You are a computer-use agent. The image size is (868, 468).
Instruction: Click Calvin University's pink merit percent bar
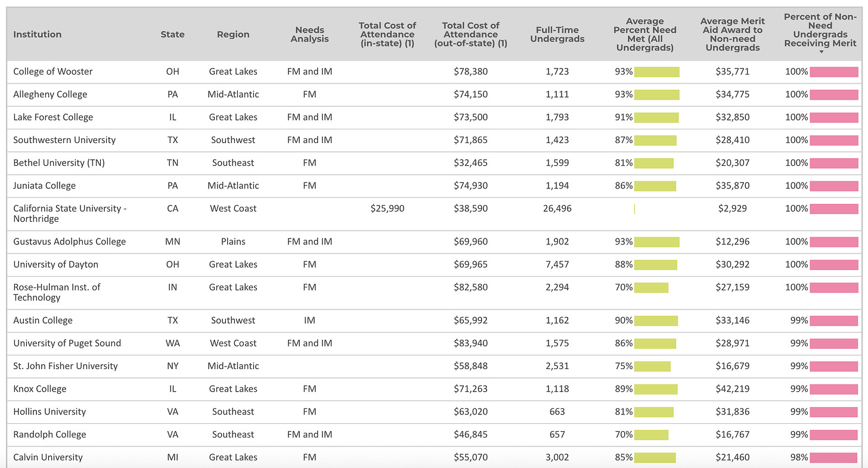(x=833, y=457)
